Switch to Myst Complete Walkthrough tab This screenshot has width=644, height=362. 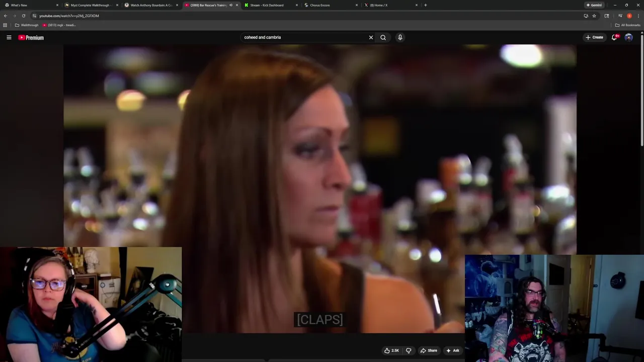[91, 5]
